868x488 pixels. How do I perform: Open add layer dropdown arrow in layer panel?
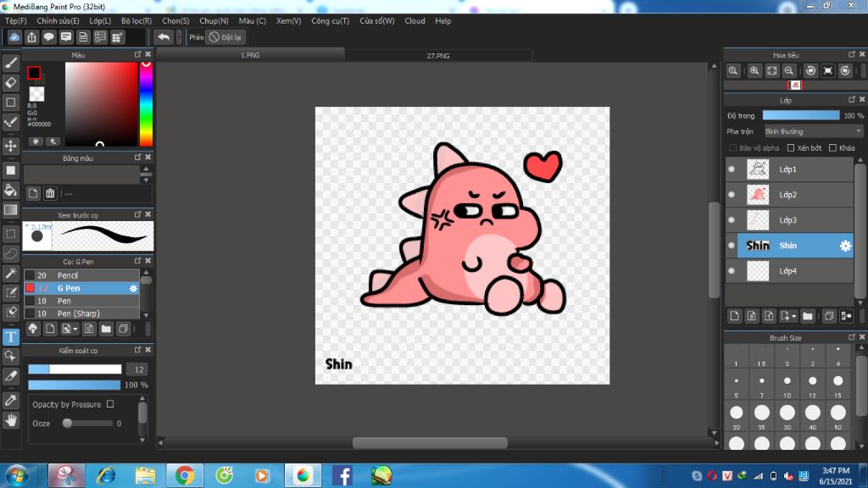793,316
